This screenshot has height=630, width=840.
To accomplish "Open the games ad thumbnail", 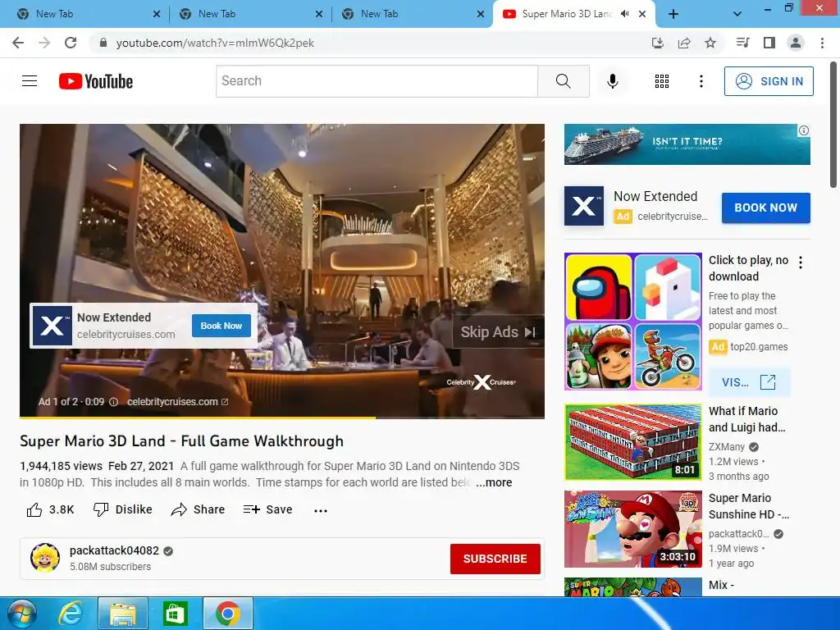I will [632, 322].
